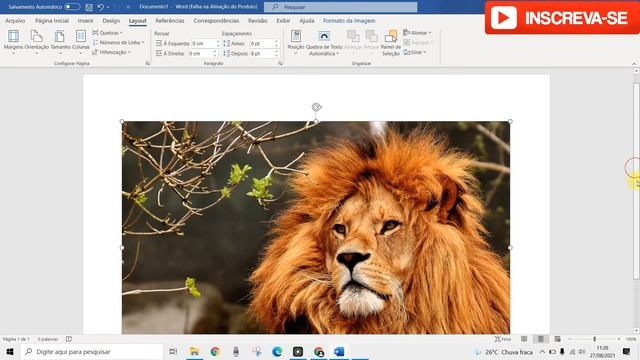Adjust the À Direita indent stepper arrows
The width and height of the screenshot is (640, 360).
tap(215, 53)
